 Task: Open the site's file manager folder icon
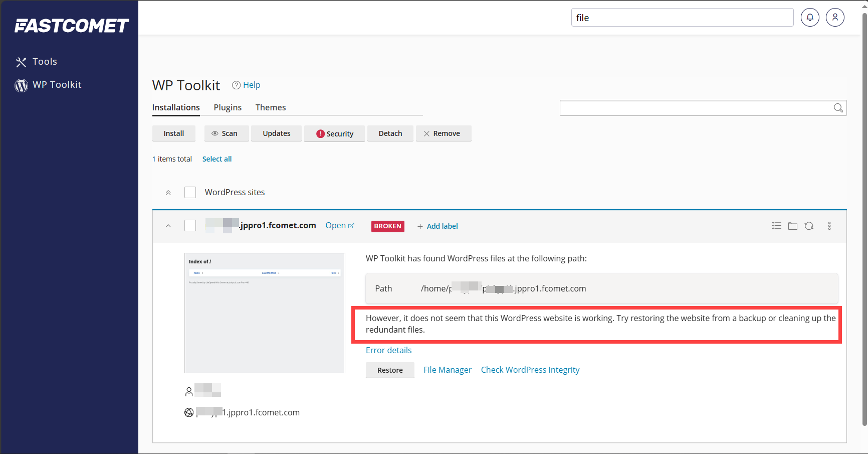[x=793, y=226]
